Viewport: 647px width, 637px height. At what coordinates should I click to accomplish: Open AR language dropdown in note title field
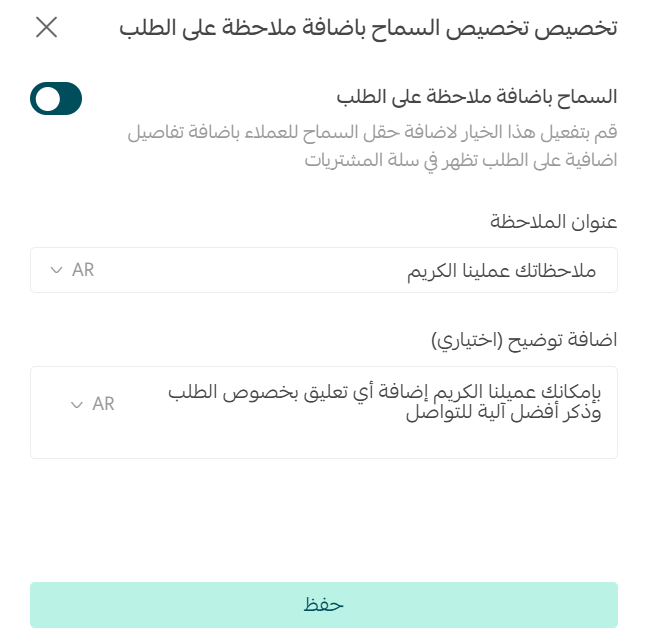[73, 270]
